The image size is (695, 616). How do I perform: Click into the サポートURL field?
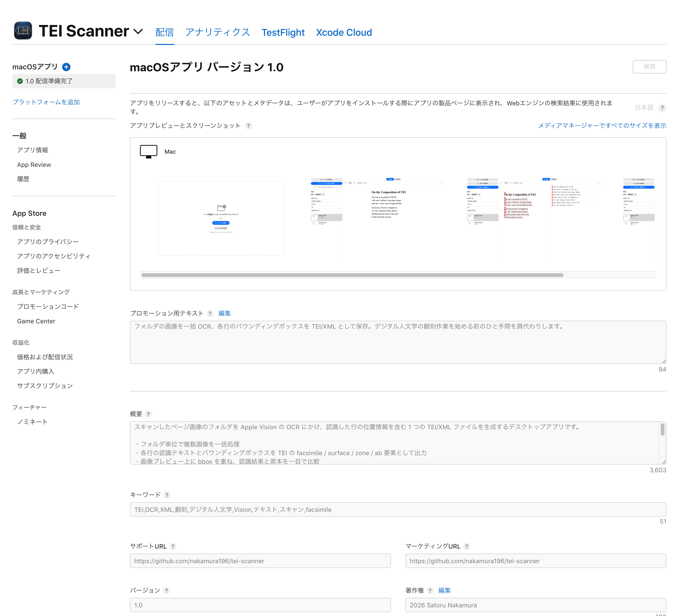coord(260,561)
